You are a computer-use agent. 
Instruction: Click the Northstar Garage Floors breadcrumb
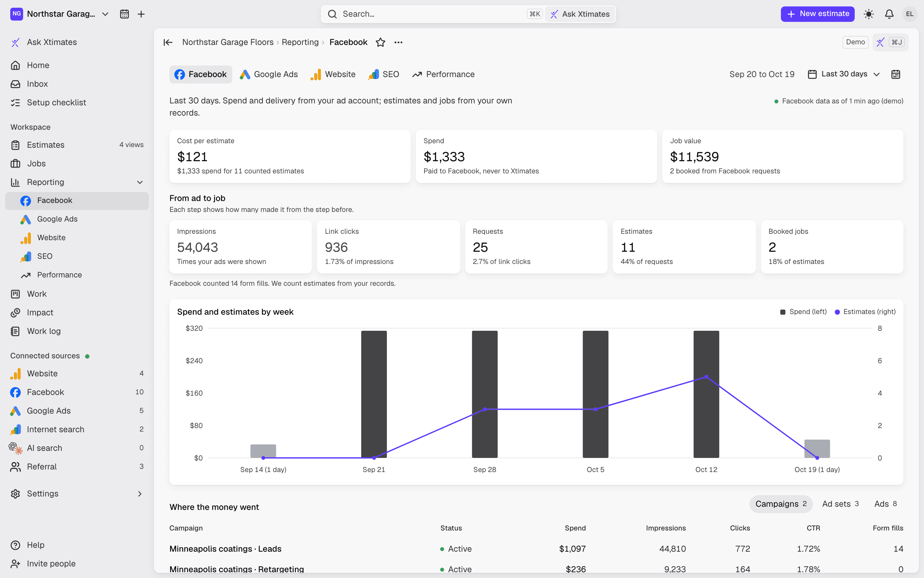click(x=228, y=42)
